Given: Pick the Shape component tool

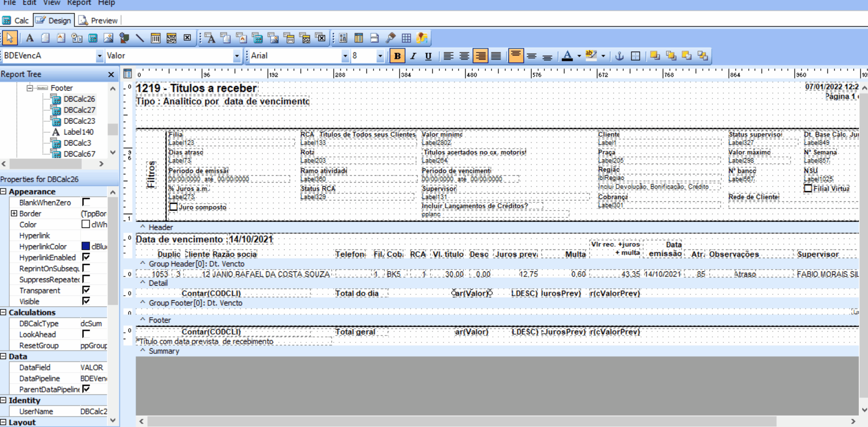Looking at the screenshot, I should (x=124, y=38).
